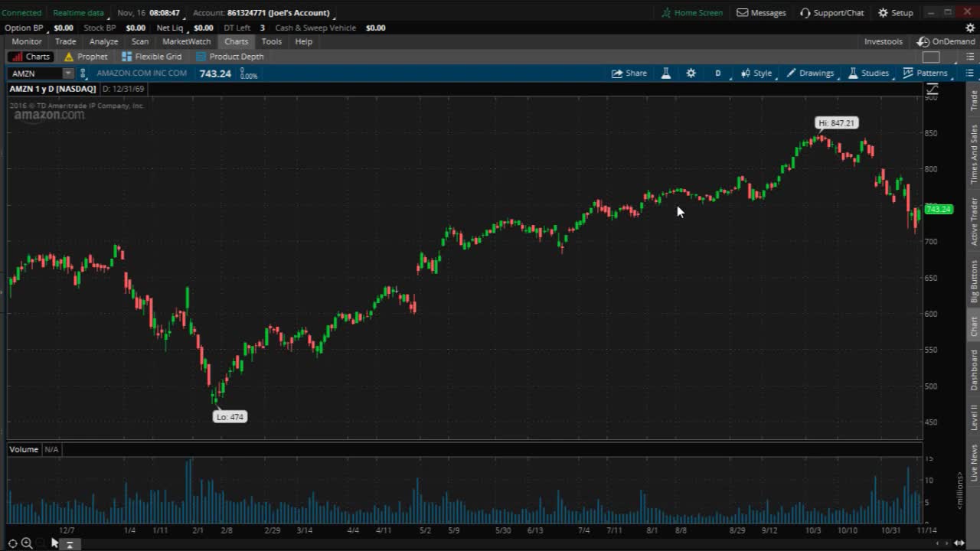Click the Connected status indicator

tap(21, 13)
